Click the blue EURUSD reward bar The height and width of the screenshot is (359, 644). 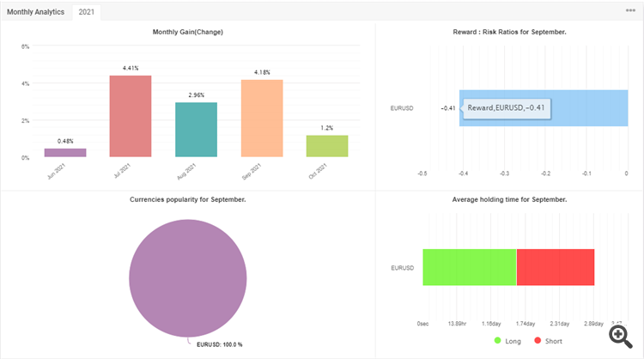[544, 108]
